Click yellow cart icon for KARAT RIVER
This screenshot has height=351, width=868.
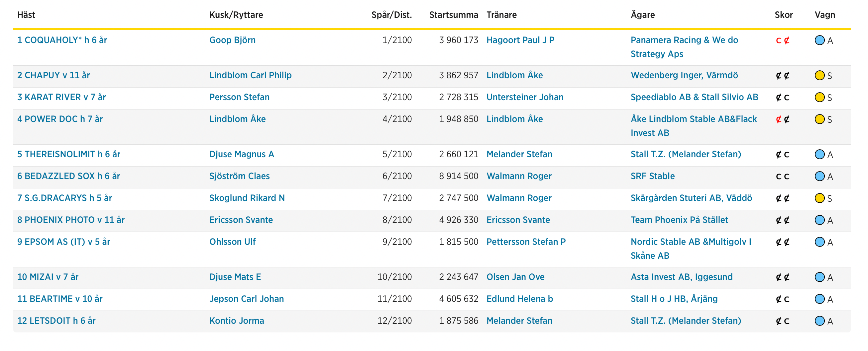point(819,97)
